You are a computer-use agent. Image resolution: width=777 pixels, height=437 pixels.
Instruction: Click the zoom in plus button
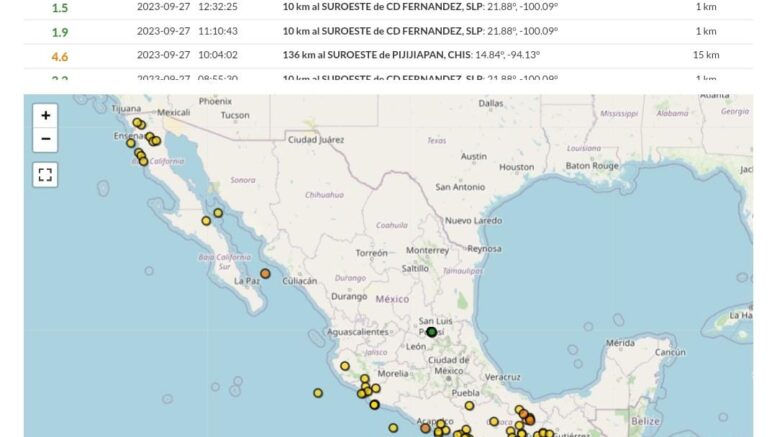[x=45, y=116]
